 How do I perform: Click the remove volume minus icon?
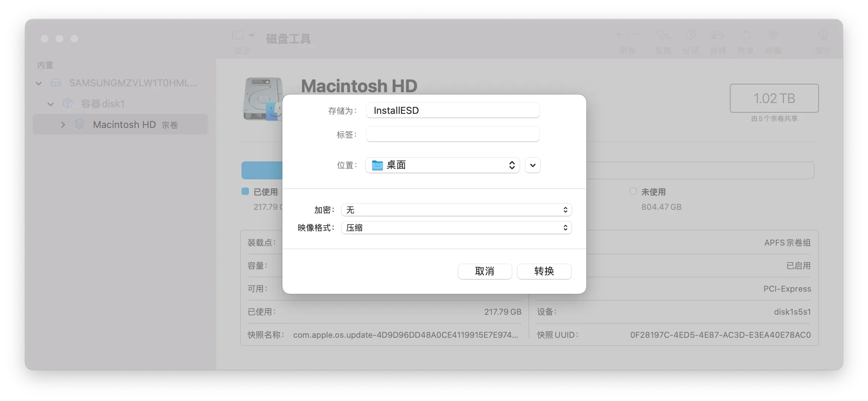[637, 35]
